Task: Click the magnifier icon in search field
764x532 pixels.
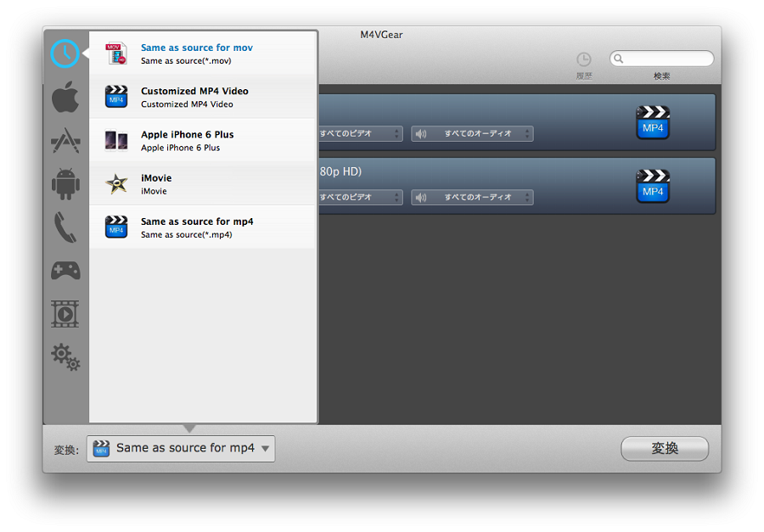Action: pos(618,59)
